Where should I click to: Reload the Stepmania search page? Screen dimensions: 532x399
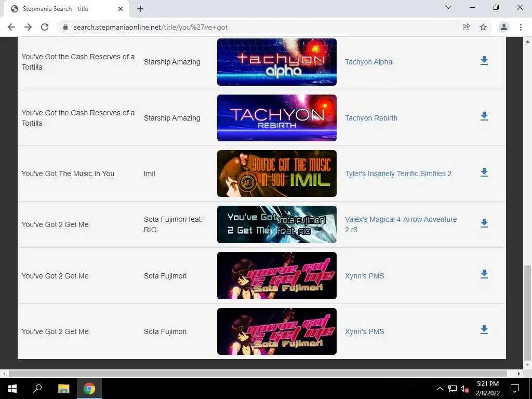[45, 27]
